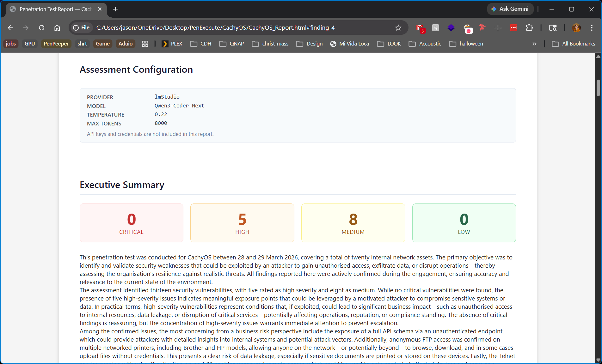Close the Penetration Test Report tab

coord(100,9)
